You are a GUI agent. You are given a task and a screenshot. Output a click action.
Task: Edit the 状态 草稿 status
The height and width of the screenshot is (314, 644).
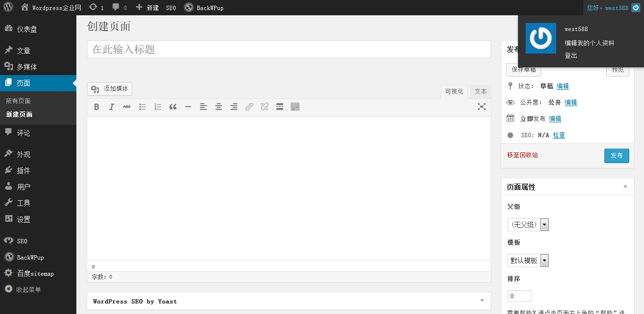coord(563,87)
